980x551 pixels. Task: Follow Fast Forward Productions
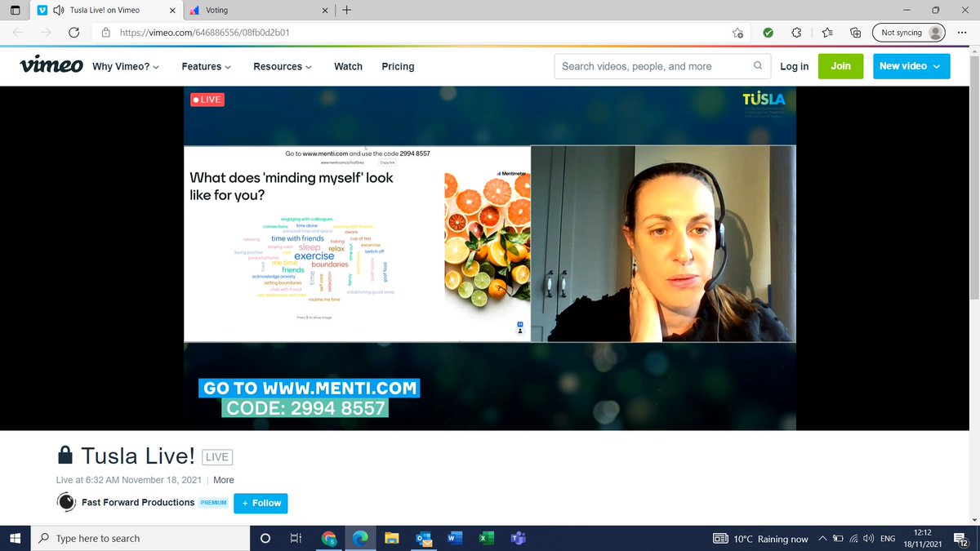(261, 503)
